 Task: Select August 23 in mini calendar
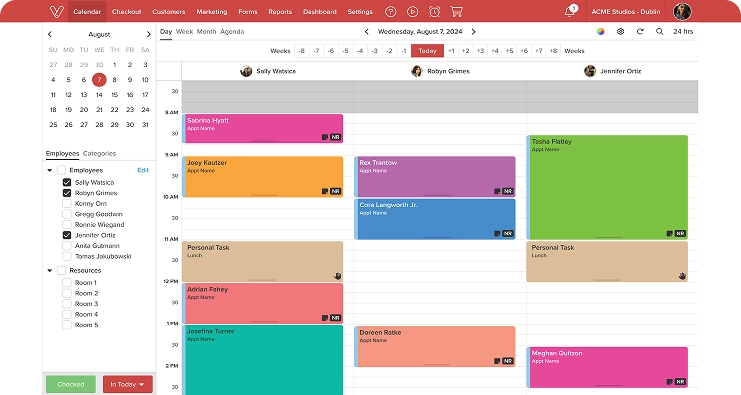pos(130,110)
